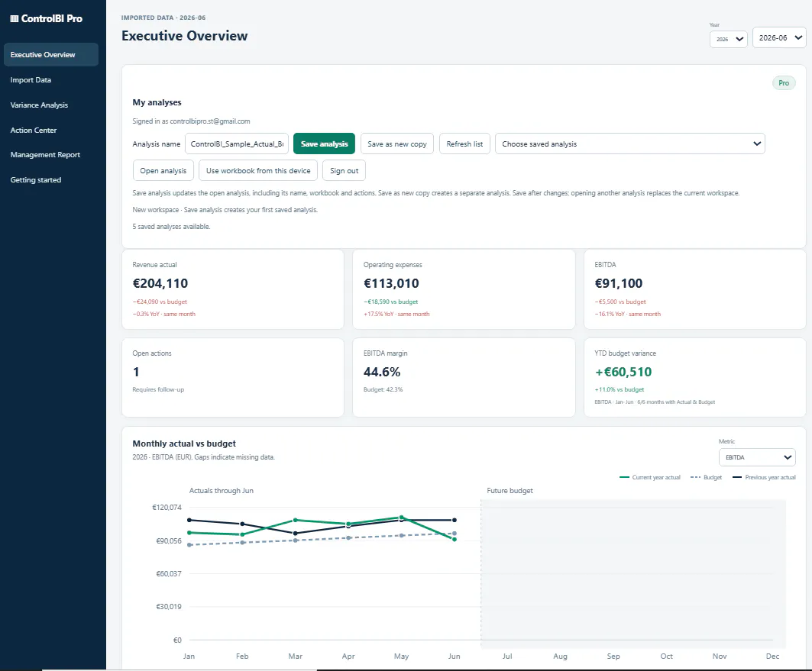Screen dimensions: 812x671
Task: Focus the Analysis name input field
Action: [x=237, y=144]
